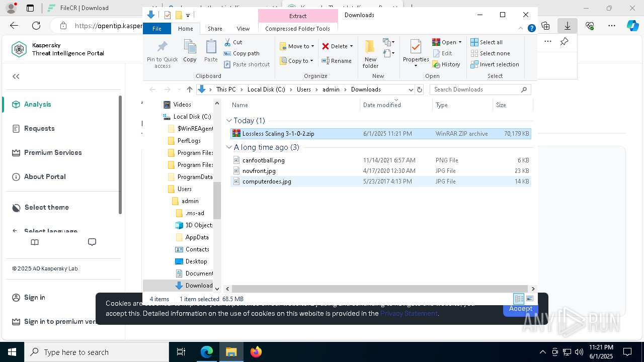The image size is (644, 362).
Task: Select Lossless Scaling 3-1-0-2.zip file
Action: click(x=380, y=134)
